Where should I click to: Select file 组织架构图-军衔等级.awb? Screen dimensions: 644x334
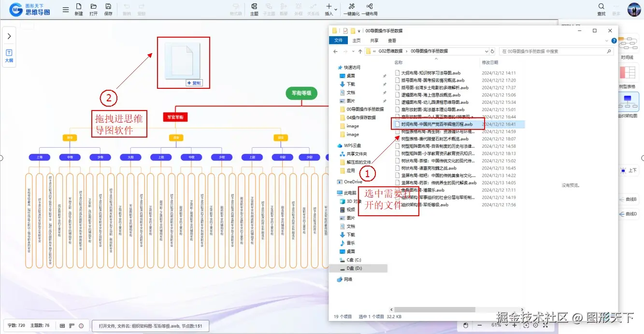425,205
